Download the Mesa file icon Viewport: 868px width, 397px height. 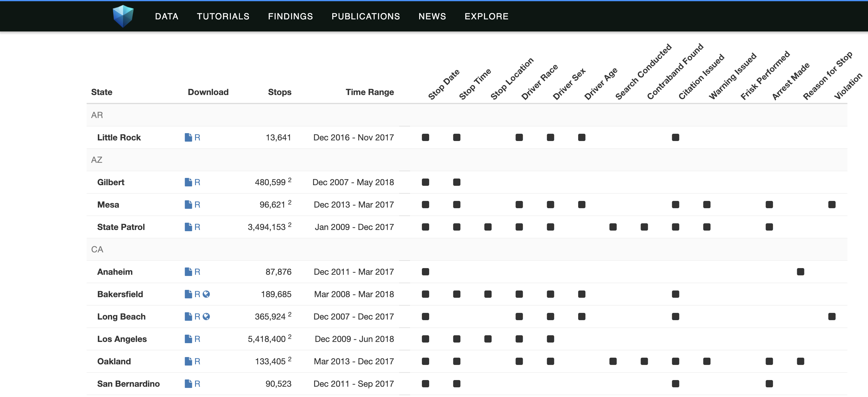click(x=188, y=204)
